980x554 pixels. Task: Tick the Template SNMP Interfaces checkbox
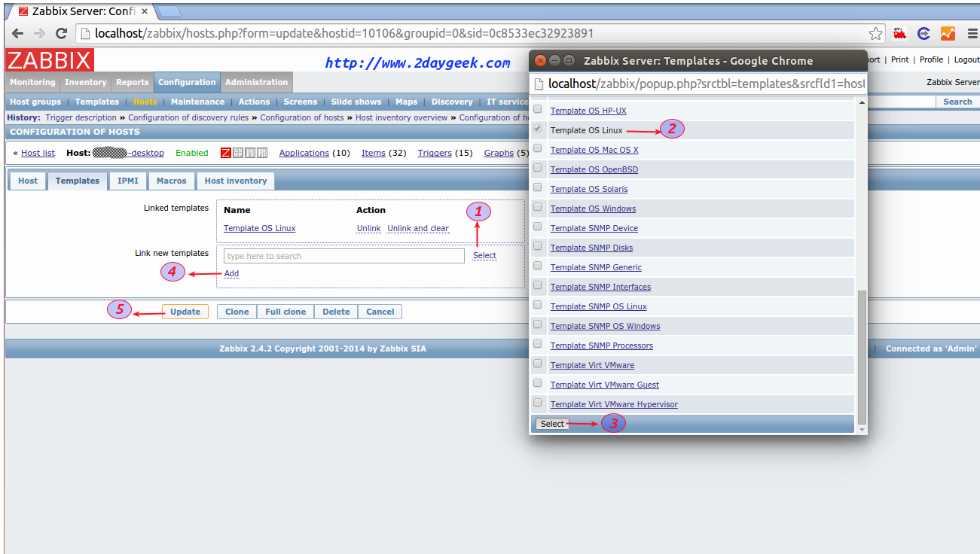(x=538, y=286)
